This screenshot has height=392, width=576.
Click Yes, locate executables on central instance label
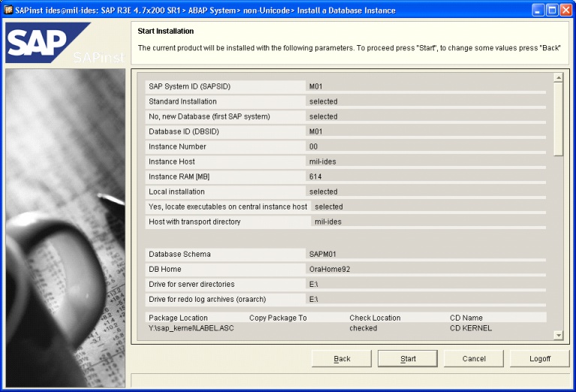pyautogui.click(x=228, y=207)
